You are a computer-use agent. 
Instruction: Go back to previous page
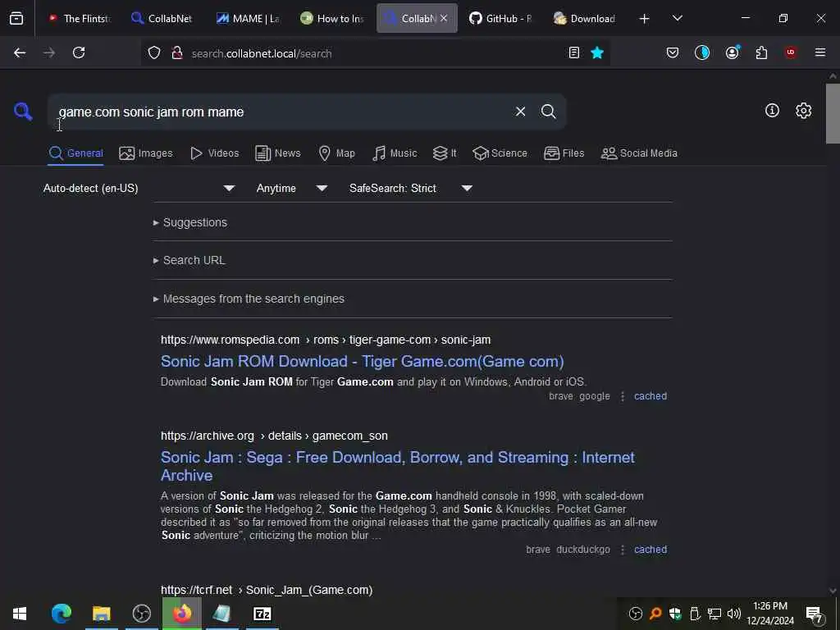click(x=20, y=52)
